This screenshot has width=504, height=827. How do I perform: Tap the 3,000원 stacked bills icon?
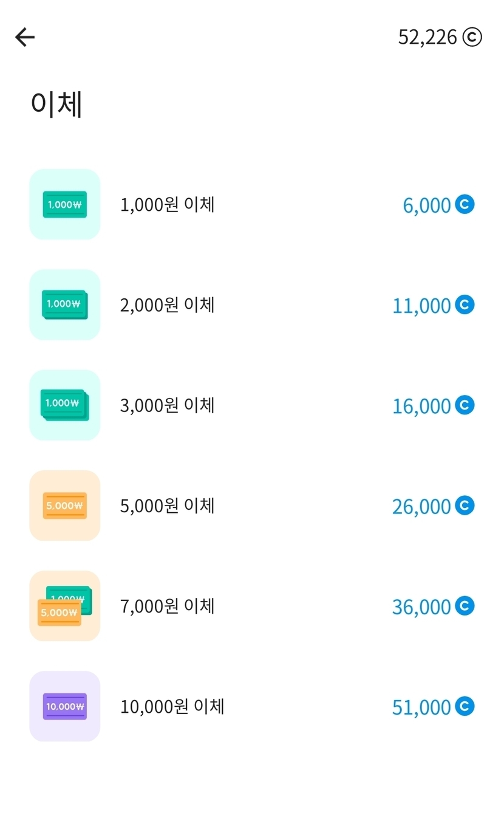pyautogui.click(x=64, y=405)
